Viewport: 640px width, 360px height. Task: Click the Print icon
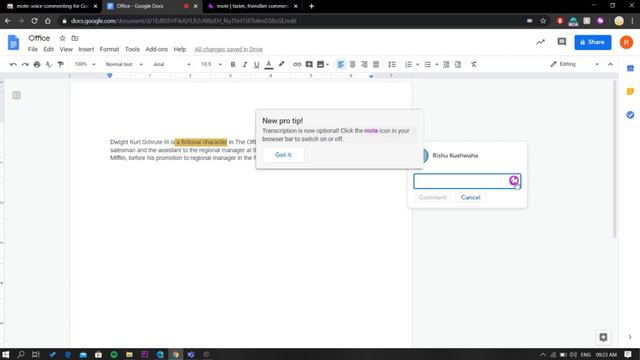pos(37,64)
